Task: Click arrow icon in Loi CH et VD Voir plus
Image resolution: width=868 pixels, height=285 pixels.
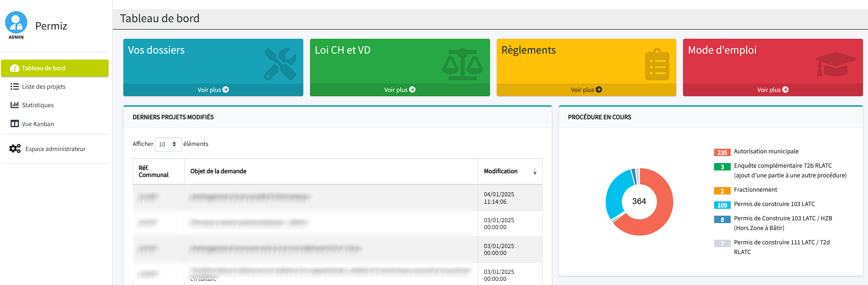Action: (x=412, y=90)
